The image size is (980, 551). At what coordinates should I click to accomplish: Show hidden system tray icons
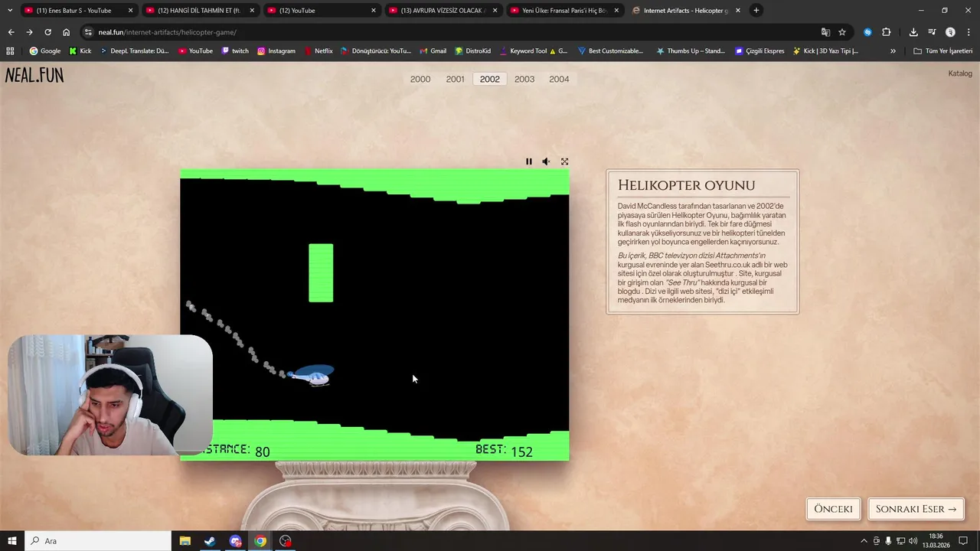(864, 541)
